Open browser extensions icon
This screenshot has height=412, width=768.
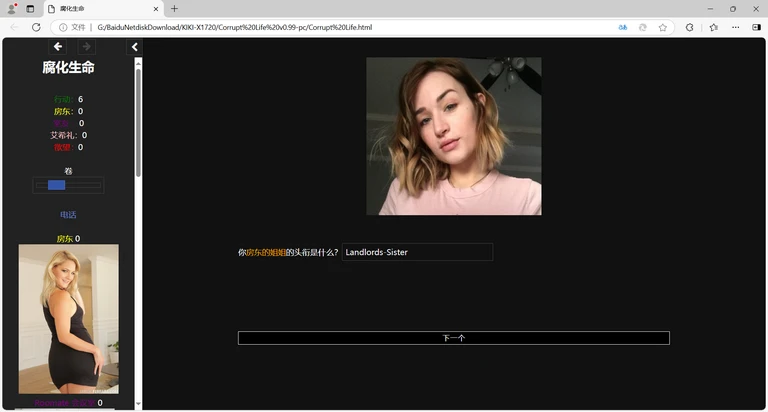click(x=689, y=27)
